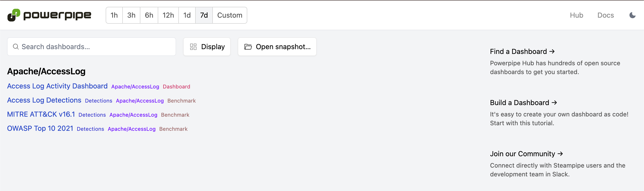The image size is (644, 191).
Task: Click the search magnifier icon
Action: 16,47
